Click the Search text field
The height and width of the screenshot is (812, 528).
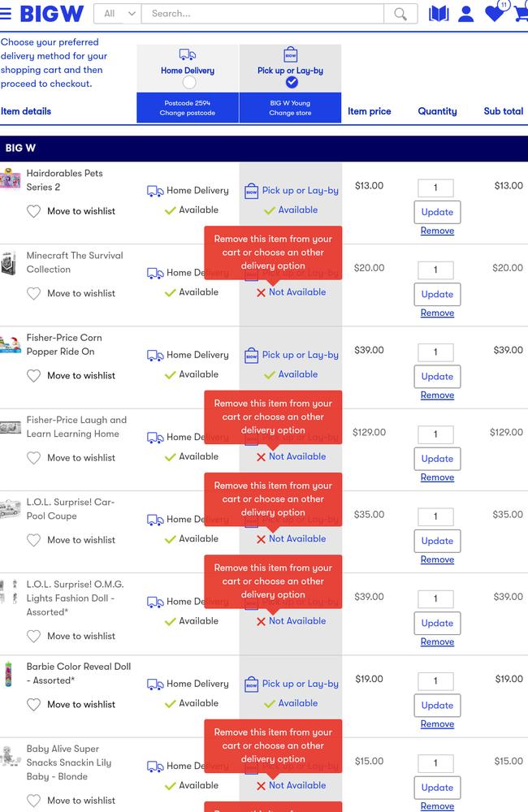pyautogui.click(x=262, y=14)
